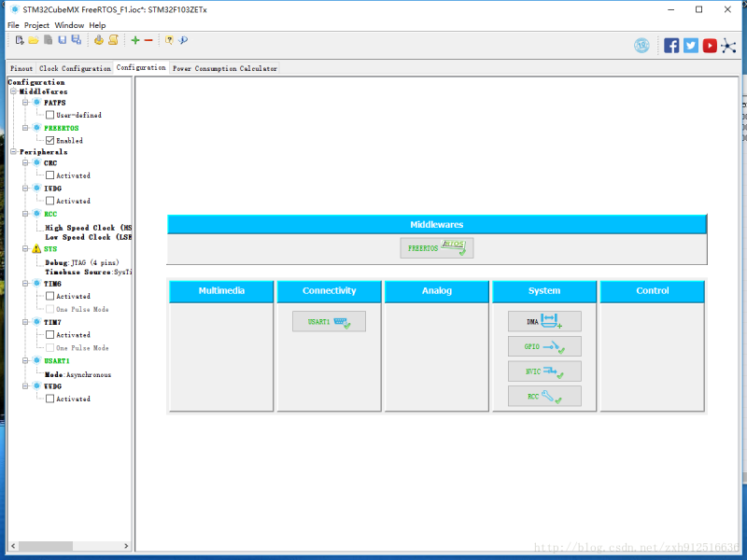Click the Generate Report scroll icon
This screenshot has width=747, height=560.
113,40
